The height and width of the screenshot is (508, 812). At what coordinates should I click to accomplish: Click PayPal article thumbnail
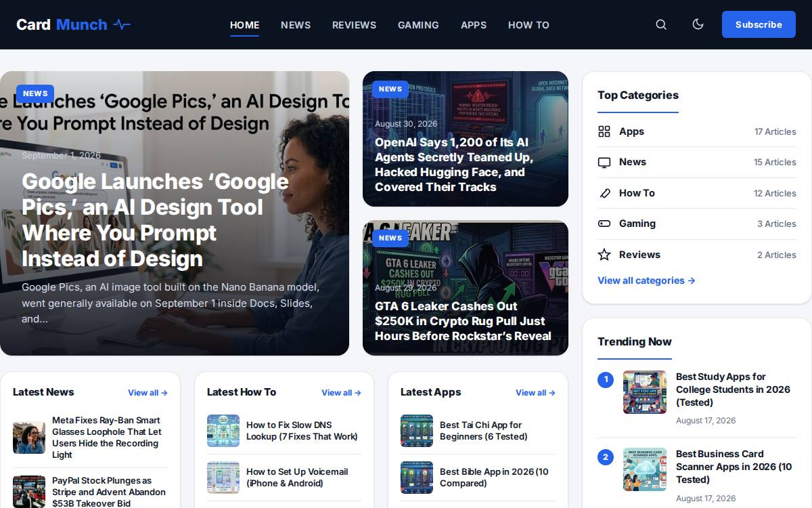coord(29,492)
